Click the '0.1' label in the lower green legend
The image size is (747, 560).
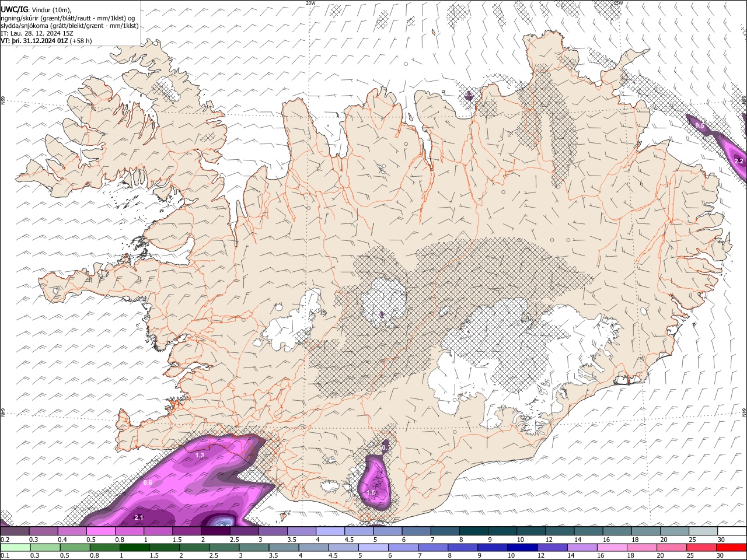tap(5, 556)
